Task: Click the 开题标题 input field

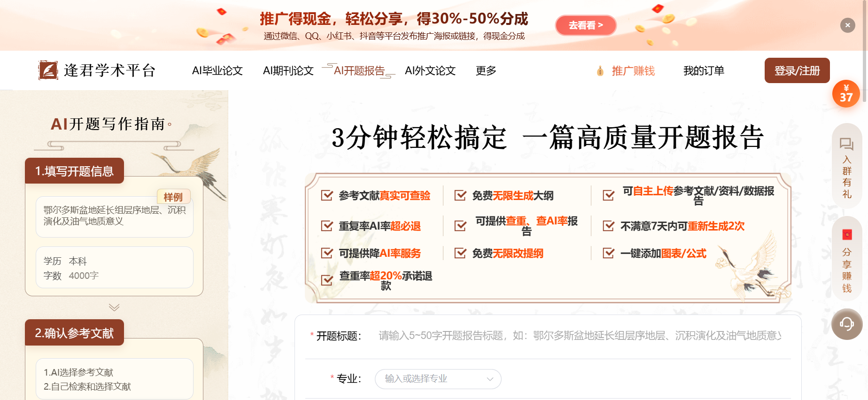Action: click(580, 336)
